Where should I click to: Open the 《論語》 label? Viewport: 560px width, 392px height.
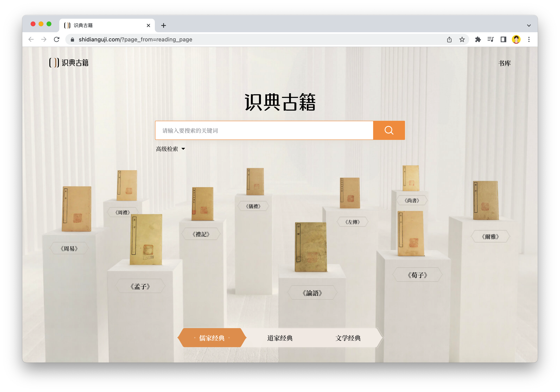[312, 293]
